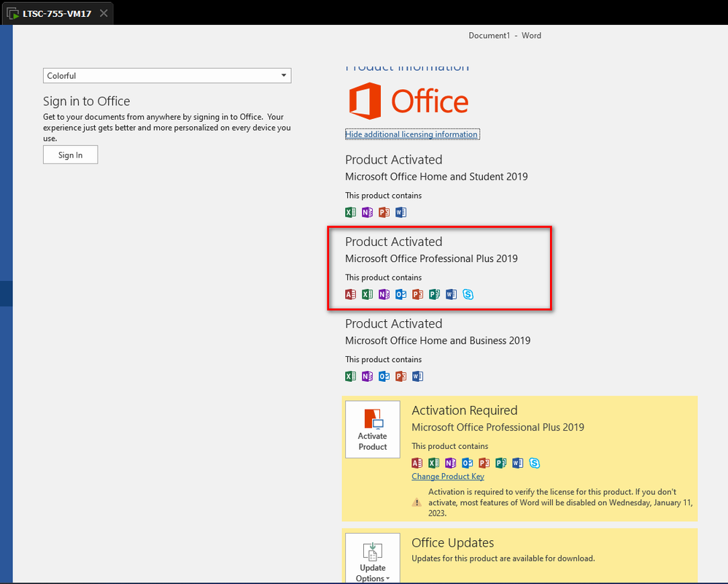Image resolution: width=728 pixels, height=584 pixels.
Task: Click Word icon in Activation Required section
Action: tap(517, 463)
